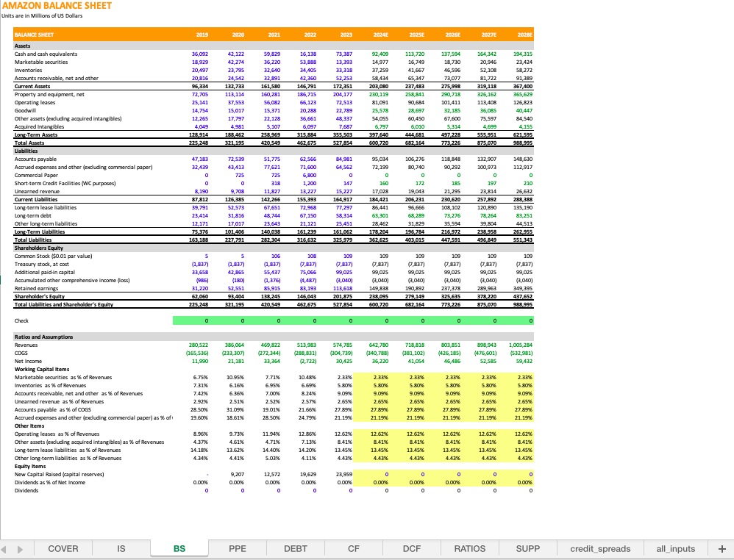
Task: Select the Net Income row label
Action: pos(28,361)
